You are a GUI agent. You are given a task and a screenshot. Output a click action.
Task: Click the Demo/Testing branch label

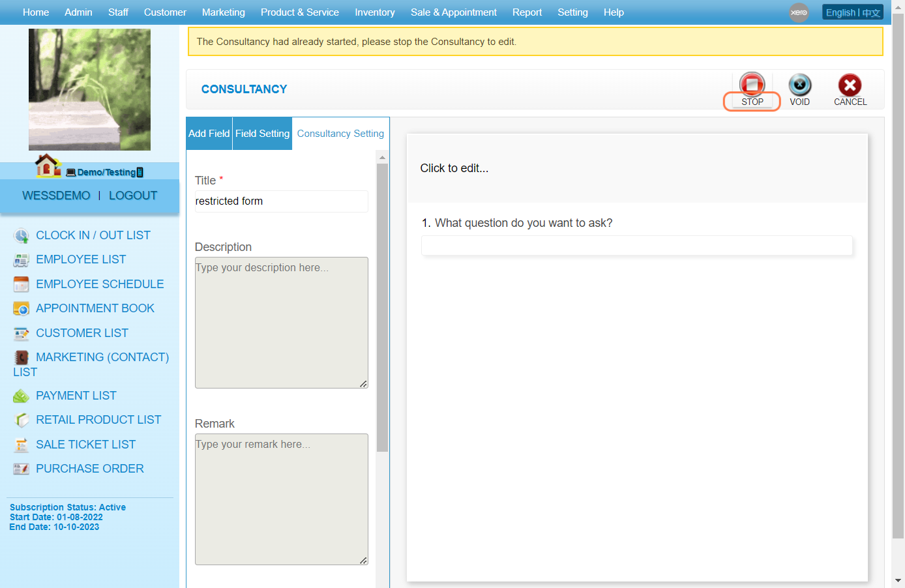click(x=105, y=172)
